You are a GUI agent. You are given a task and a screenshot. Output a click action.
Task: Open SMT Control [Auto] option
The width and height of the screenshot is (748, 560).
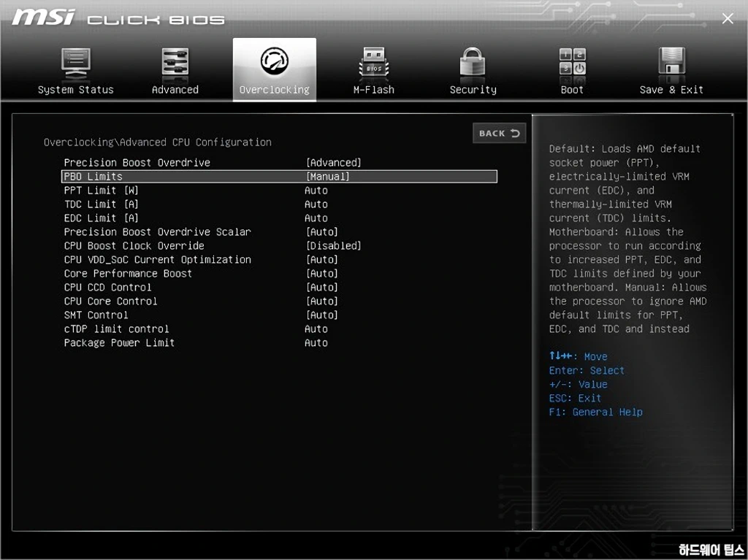tap(322, 315)
